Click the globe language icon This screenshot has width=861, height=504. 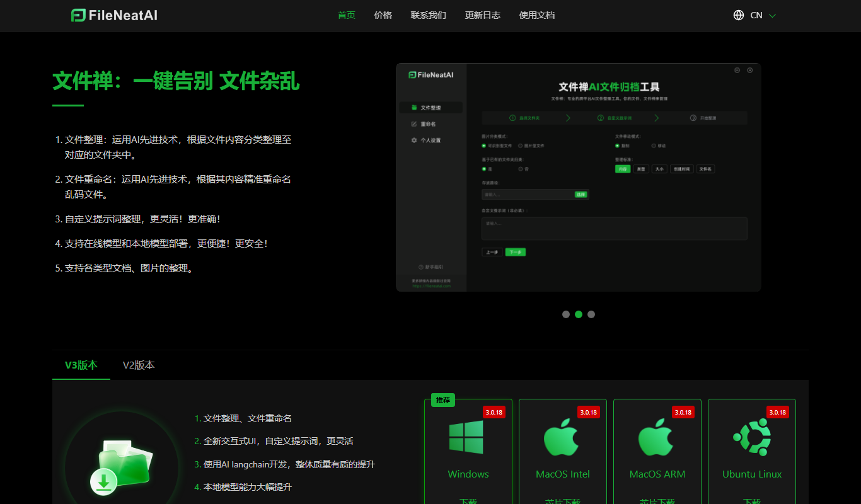tap(739, 15)
